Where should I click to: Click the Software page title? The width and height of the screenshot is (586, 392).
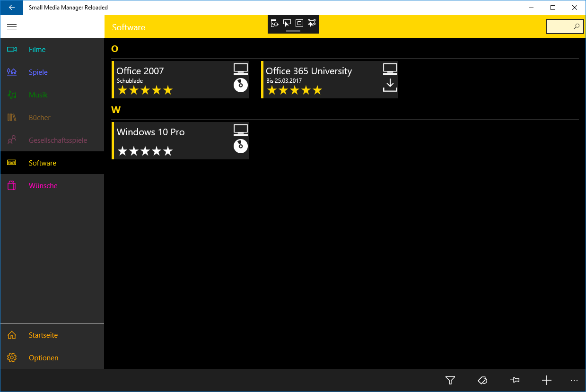129,27
